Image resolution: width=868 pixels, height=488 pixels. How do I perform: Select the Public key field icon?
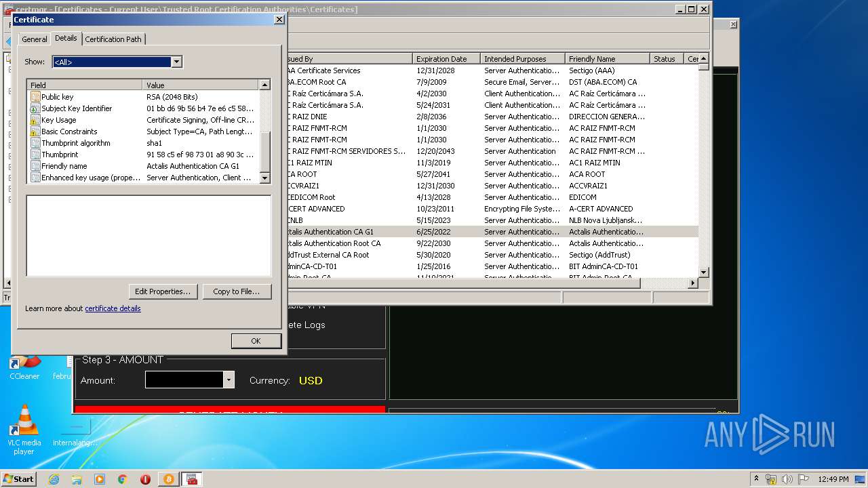click(35, 97)
